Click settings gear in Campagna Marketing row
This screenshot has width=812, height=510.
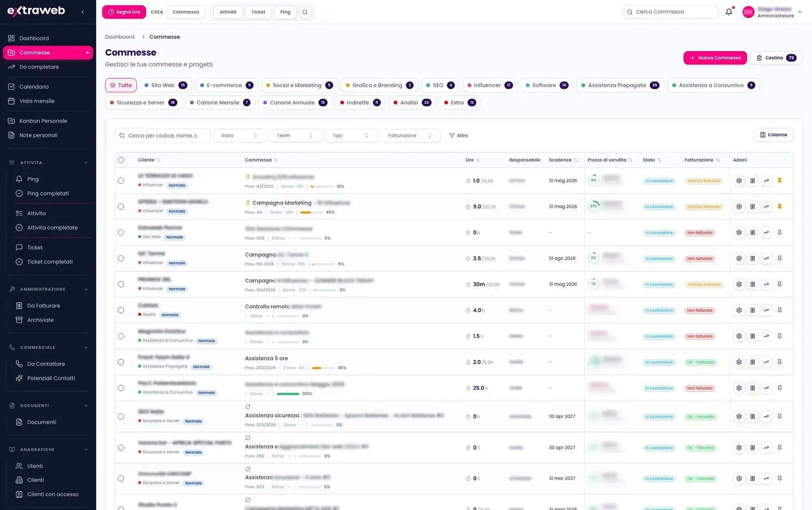[x=739, y=206]
